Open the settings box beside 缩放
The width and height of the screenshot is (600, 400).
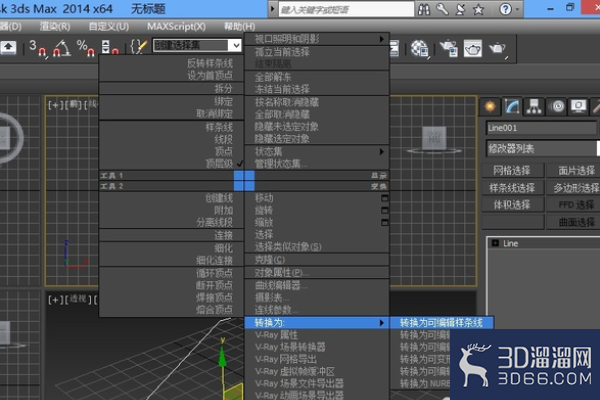coord(384,223)
